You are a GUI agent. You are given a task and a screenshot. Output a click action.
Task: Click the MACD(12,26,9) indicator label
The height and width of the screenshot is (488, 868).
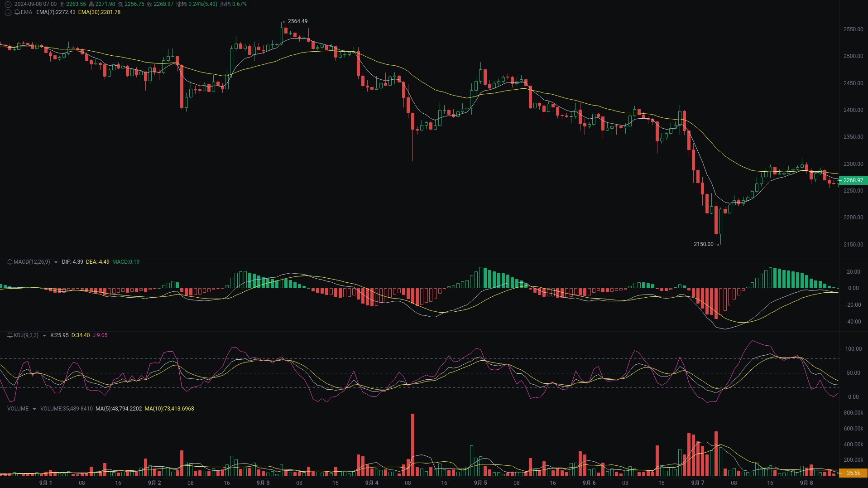click(x=32, y=262)
